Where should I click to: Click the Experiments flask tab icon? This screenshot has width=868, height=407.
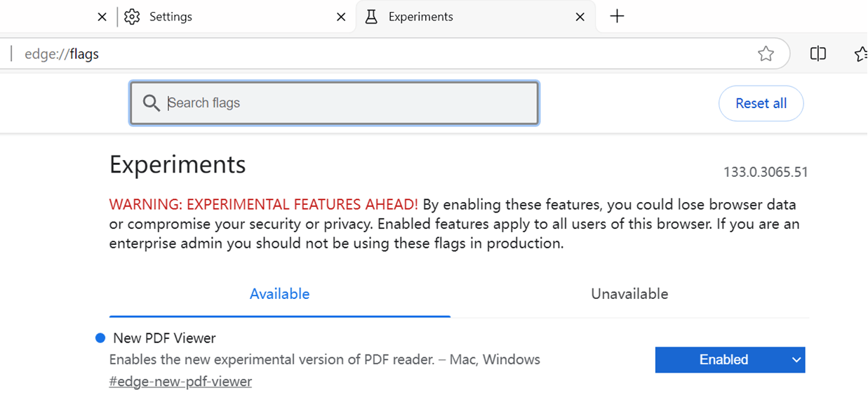click(x=372, y=17)
